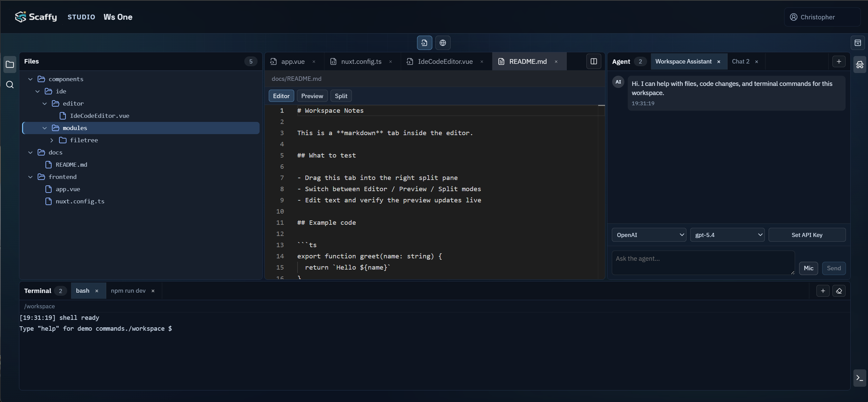Close the app.vue editor tab
This screenshot has width=868, height=402.
click(314, 61)
